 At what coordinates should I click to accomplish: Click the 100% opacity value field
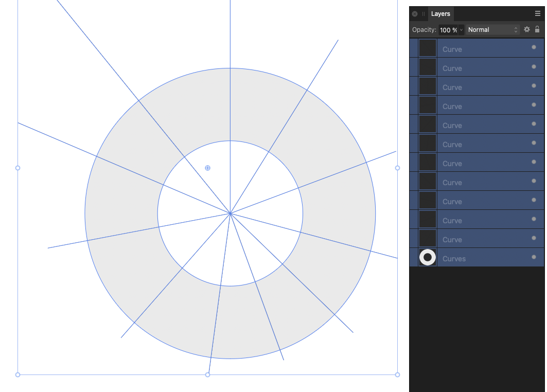[x=448, y=29]
